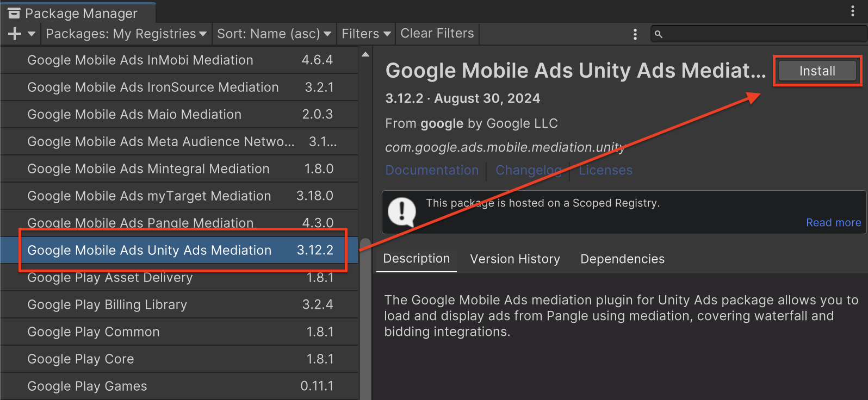The image size is (868, 400).
Task: Switch to the Version History tab
Action: [514, 259]
